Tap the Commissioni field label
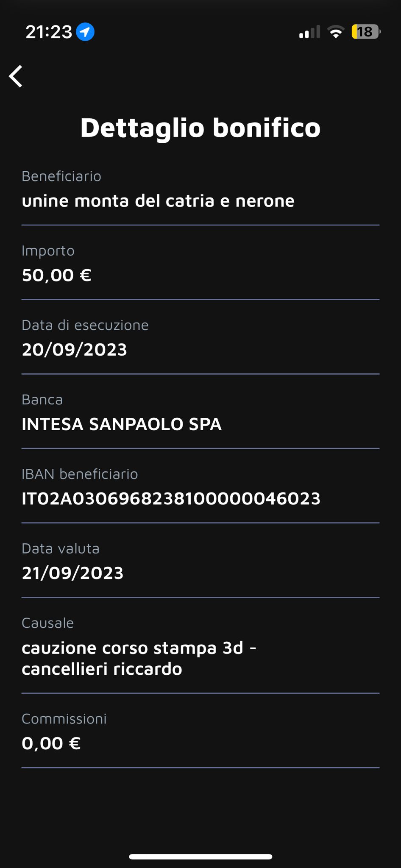401x868 pixels. [x=64, y=719]
